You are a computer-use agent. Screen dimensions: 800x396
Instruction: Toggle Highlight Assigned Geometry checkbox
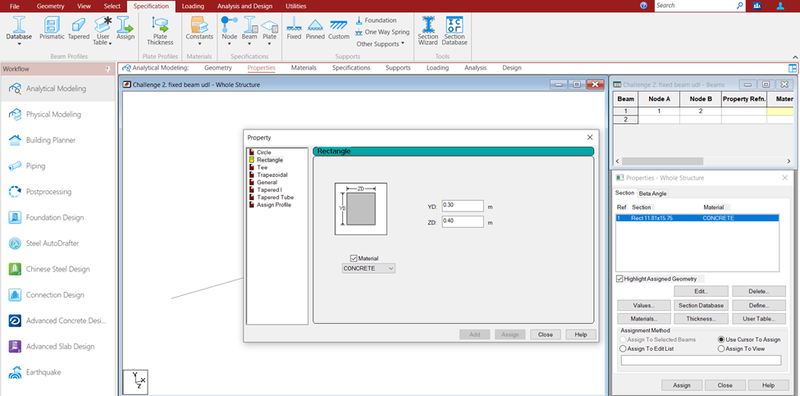click(x=620, y=279)
